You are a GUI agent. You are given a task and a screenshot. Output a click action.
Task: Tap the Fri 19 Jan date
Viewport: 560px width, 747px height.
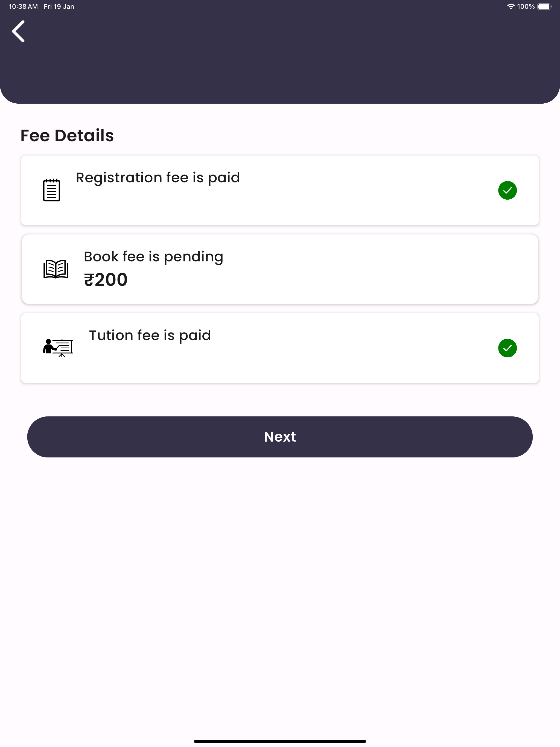pos(59,7)
